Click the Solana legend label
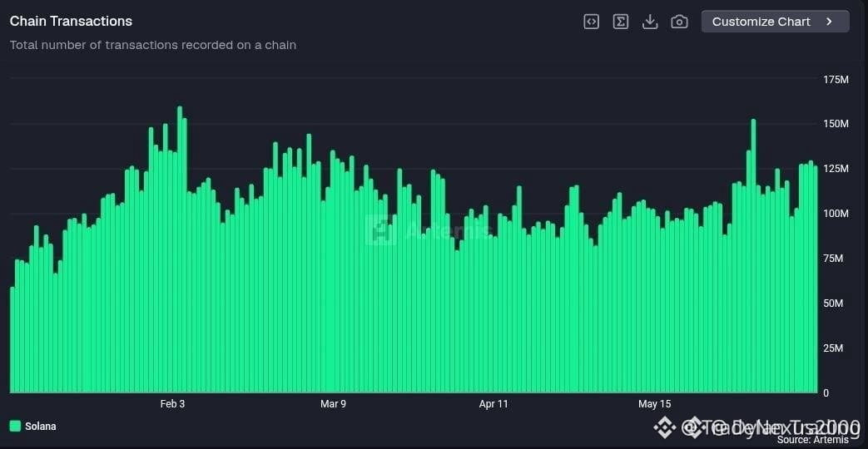Image resolution: width=868 pixels, height=449 pixels. point(41,427)
